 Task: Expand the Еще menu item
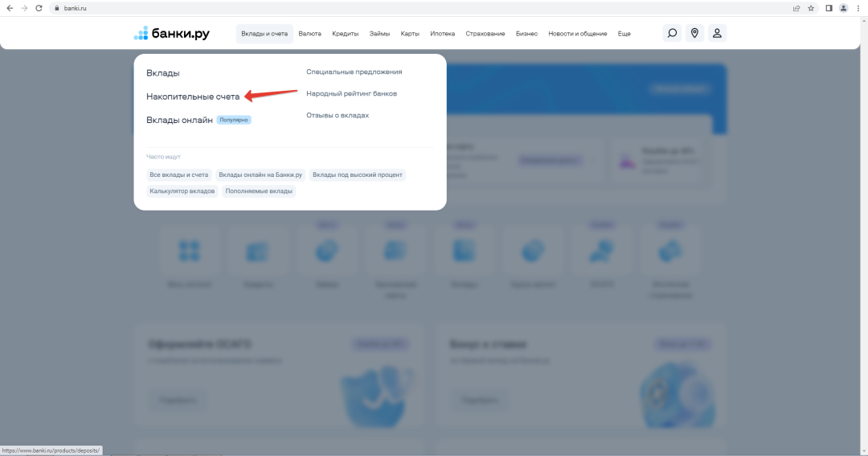(624, 34)
